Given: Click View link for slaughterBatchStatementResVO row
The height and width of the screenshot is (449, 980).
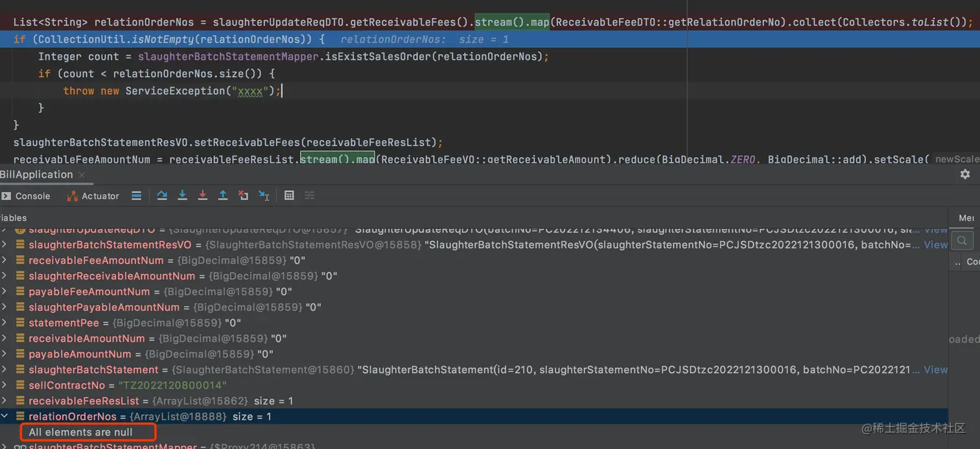Looking at the screenshot, I should 935,245.
